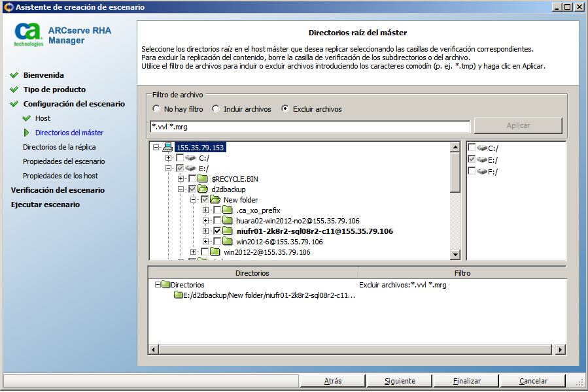Click the Directorios folder icon in bottom list

[165, 285]
